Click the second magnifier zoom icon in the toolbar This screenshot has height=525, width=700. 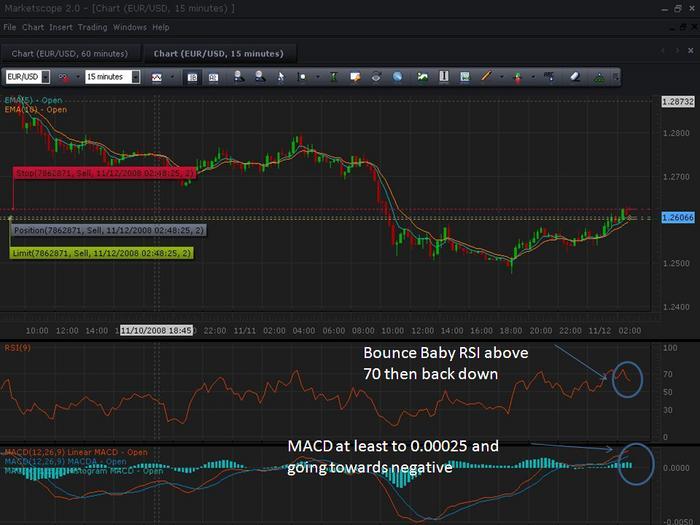coord(260,77)
